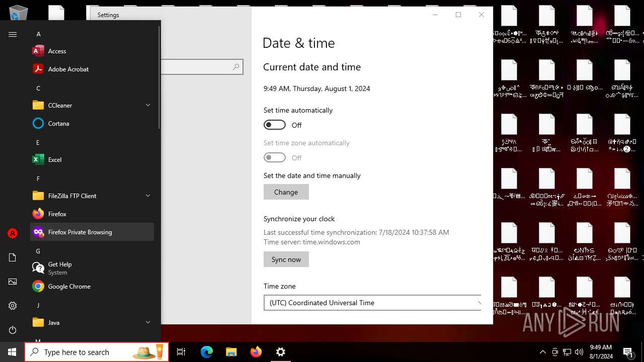Open Task View on the taskbar
Viewport: 644px width, 362px height.
point(181,352)
